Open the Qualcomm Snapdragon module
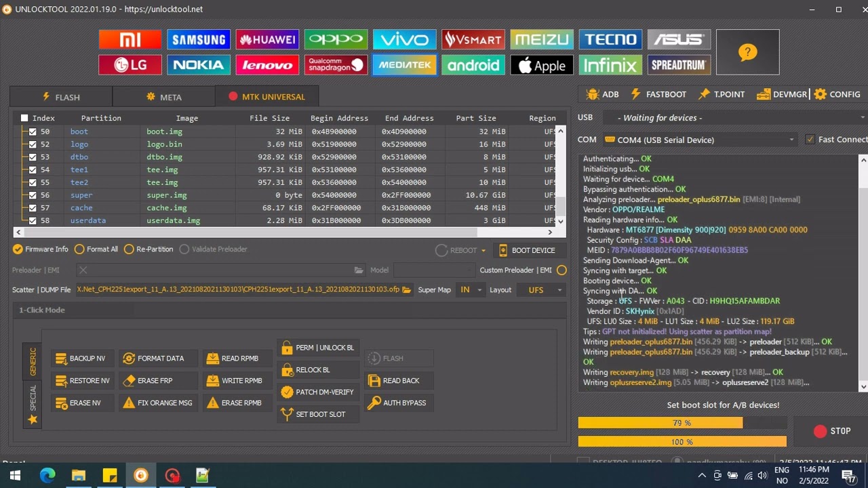The image size is (868, 488). tap(336, 65)
